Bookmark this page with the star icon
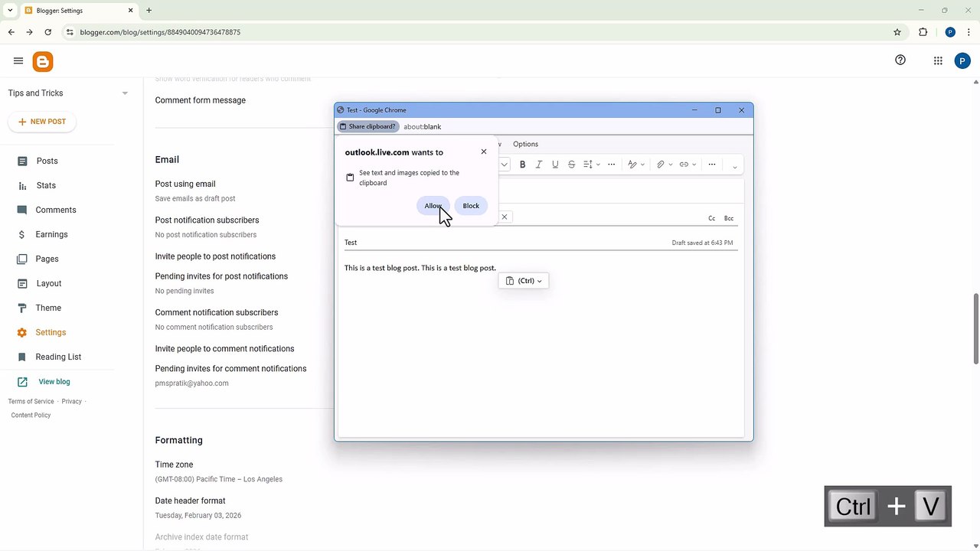Image resolution: width=980 pixels, height=551 pixels. 897,32
